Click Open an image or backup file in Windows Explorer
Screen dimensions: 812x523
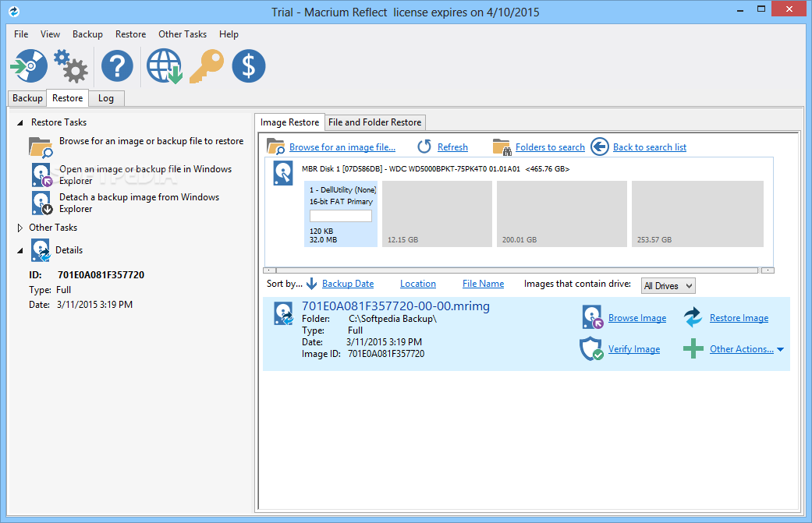146,175
